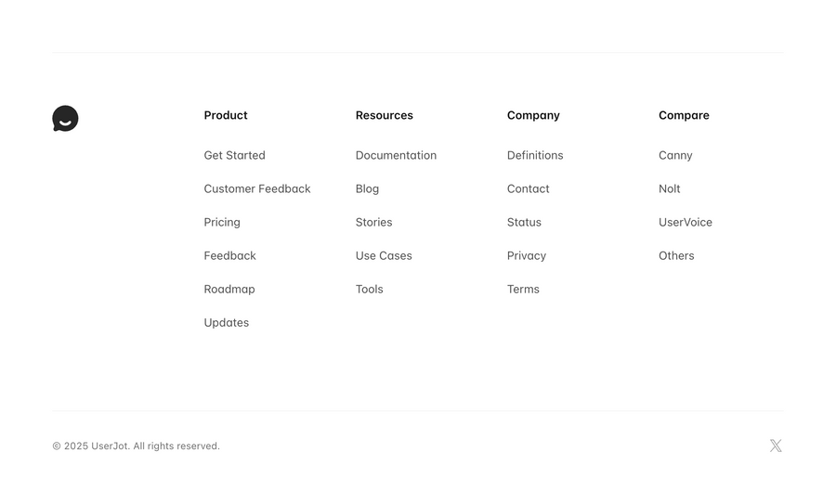Open the Tools link under Resources
This screenshot has height=504, width=836.
(369, 289)
